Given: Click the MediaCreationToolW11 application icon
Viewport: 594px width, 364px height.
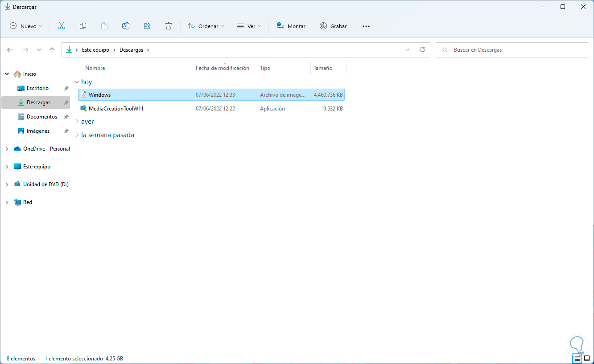Looking at the screenshot, I should tap(83, 108).
